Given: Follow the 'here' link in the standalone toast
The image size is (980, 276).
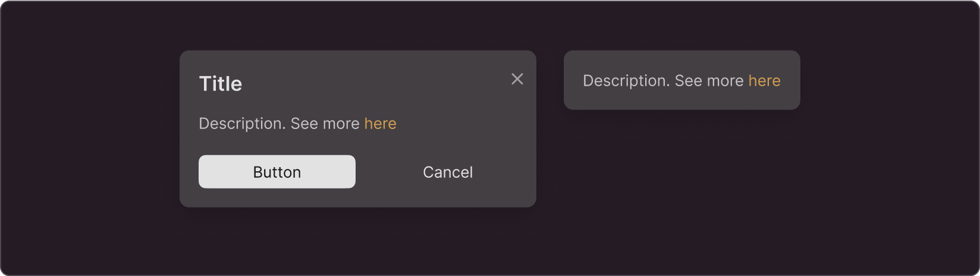Looking at the screenshot, I should (765, 81).
